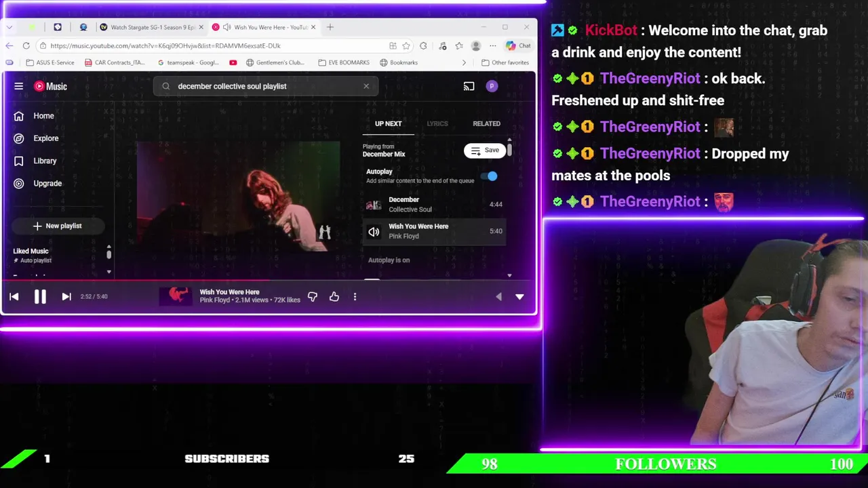Expand the player controls left arrow
Screen dimensions: 868x488
(x=498, y=296)
